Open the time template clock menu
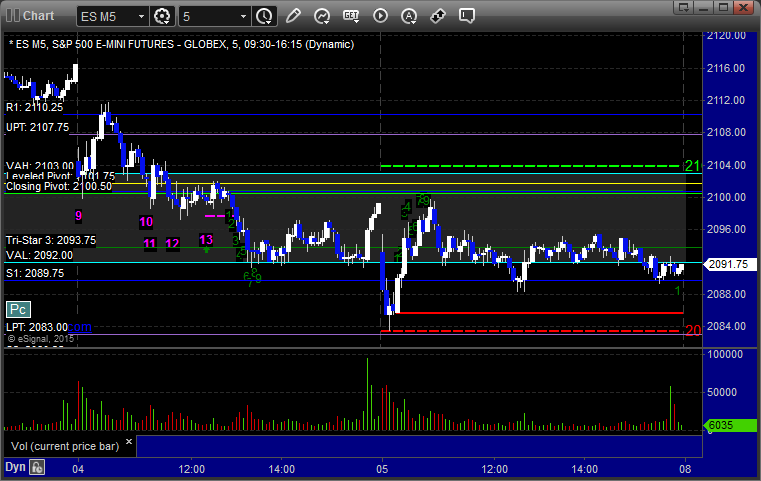 tap(265, 16)
